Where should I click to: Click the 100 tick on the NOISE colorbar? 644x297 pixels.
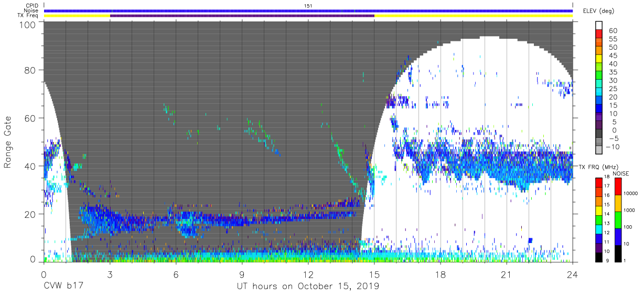pos(628,227)
